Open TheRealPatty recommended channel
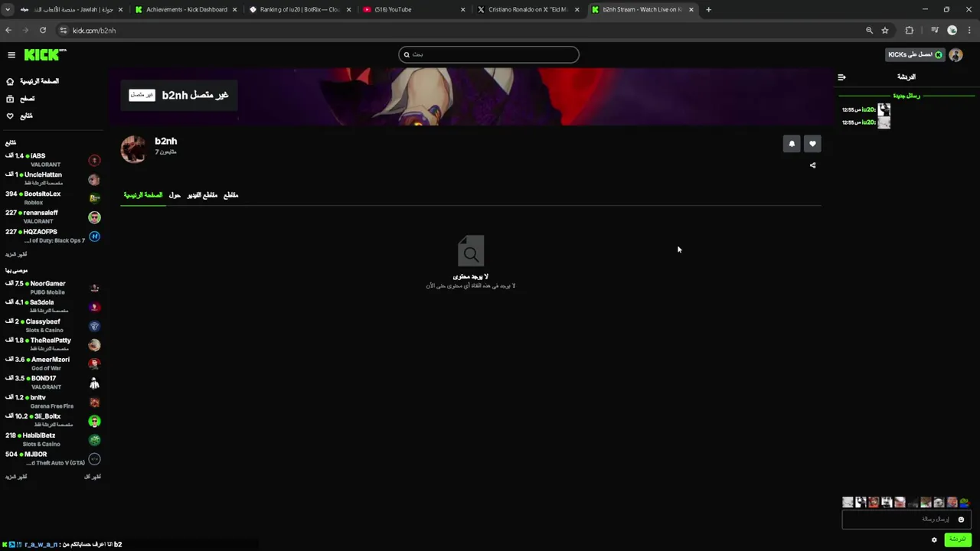 point(52,344)
